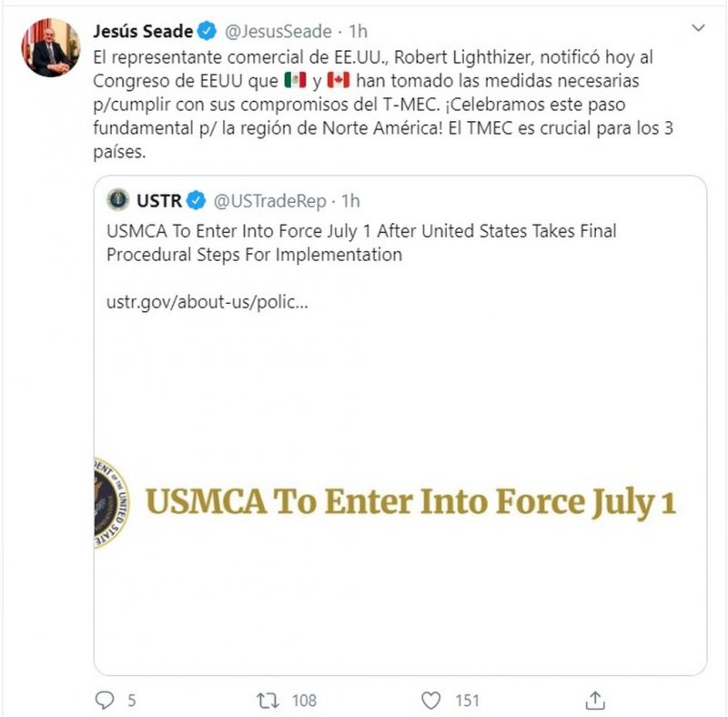Like the tweet with the heart icon
Image resolution: width=728 pixels, height=717 pixels.
[x=431, y=700]
